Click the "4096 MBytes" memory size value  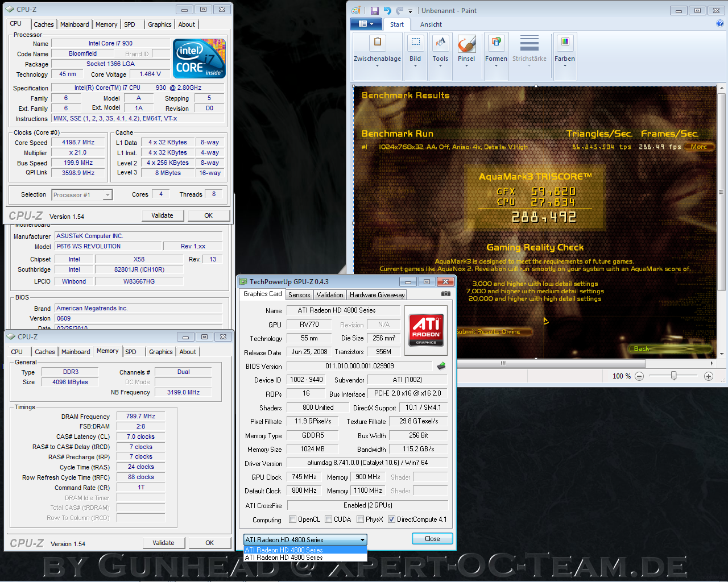pos(70,382)
